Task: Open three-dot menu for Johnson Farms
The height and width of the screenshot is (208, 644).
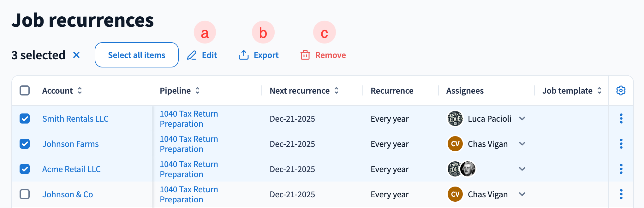Action: coord(621,144)
